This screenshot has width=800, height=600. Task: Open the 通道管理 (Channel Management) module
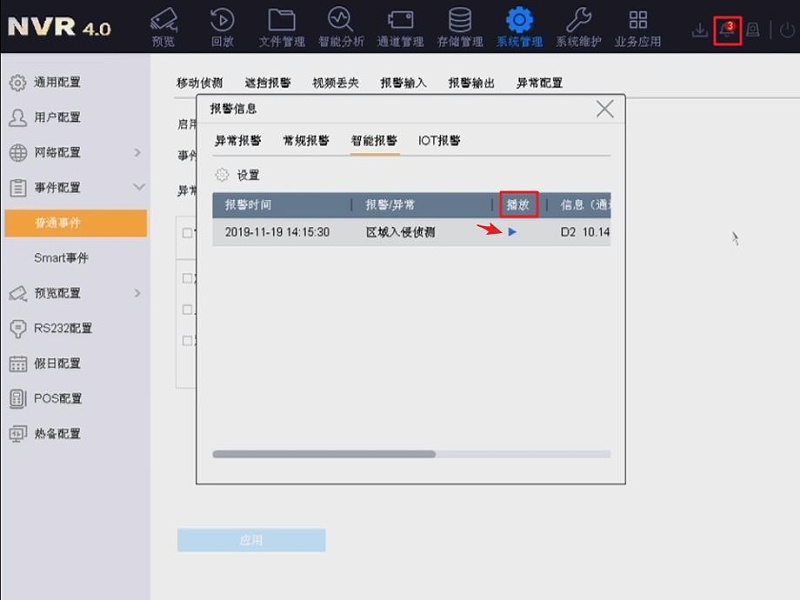point(400,25)
